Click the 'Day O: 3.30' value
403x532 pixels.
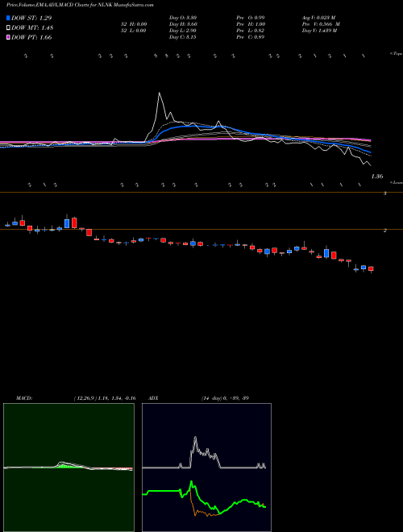tap(183, 18)
